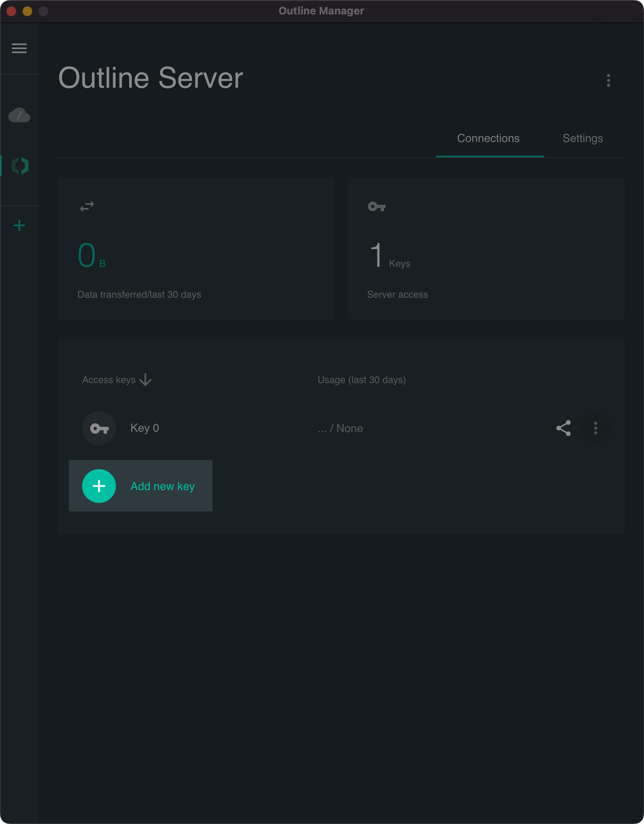The height and width of the screenshot is (824, 644).
Task: Close the Outline Manager window
Action: (11, 11)
